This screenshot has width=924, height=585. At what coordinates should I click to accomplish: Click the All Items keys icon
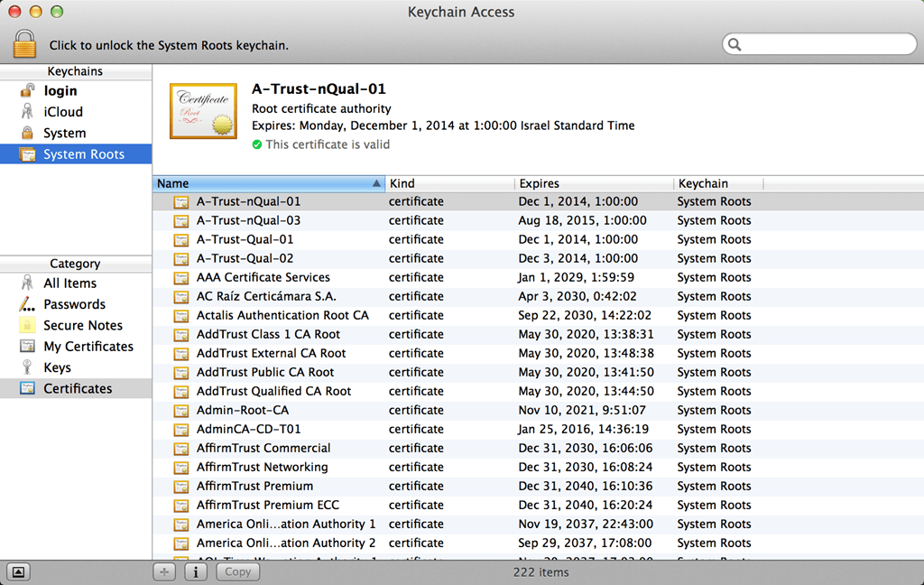tap(27, 283)
